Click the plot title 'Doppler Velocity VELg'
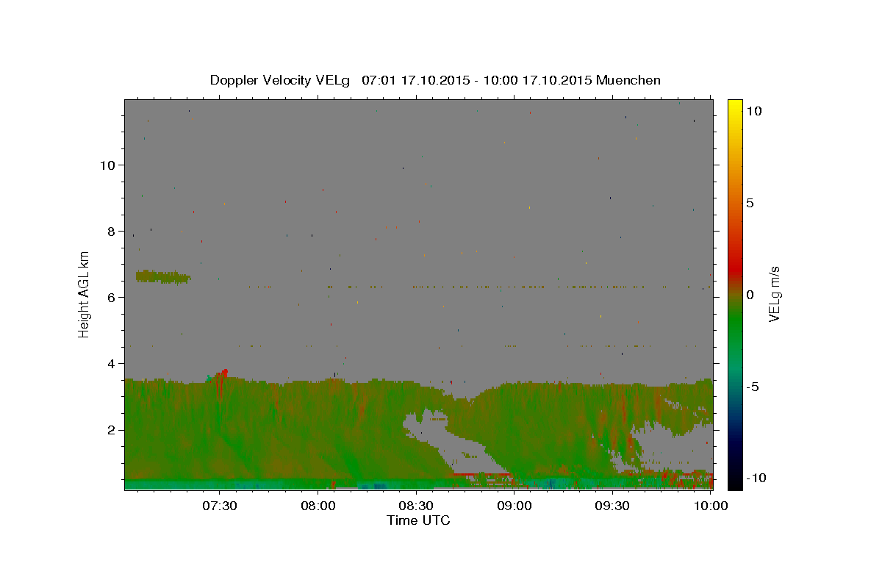The image size is (882, 588). point(281,80)
